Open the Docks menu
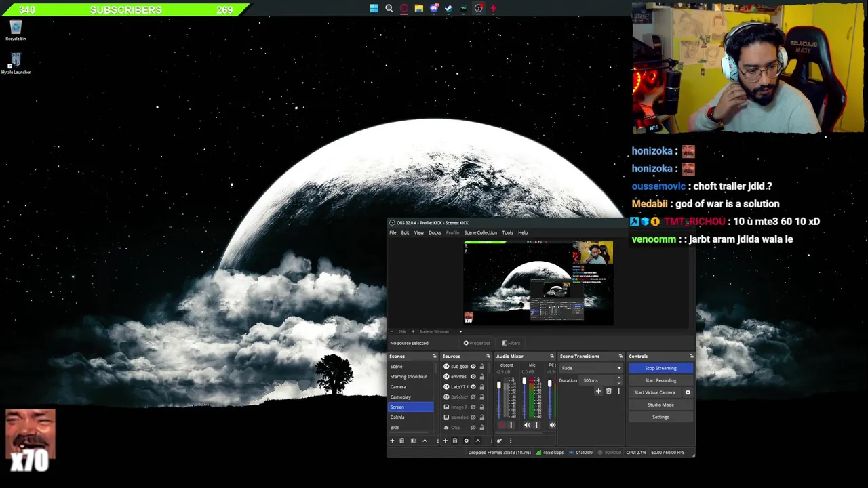The width and height of the screenshot is (868, 488). pos(435,232)
